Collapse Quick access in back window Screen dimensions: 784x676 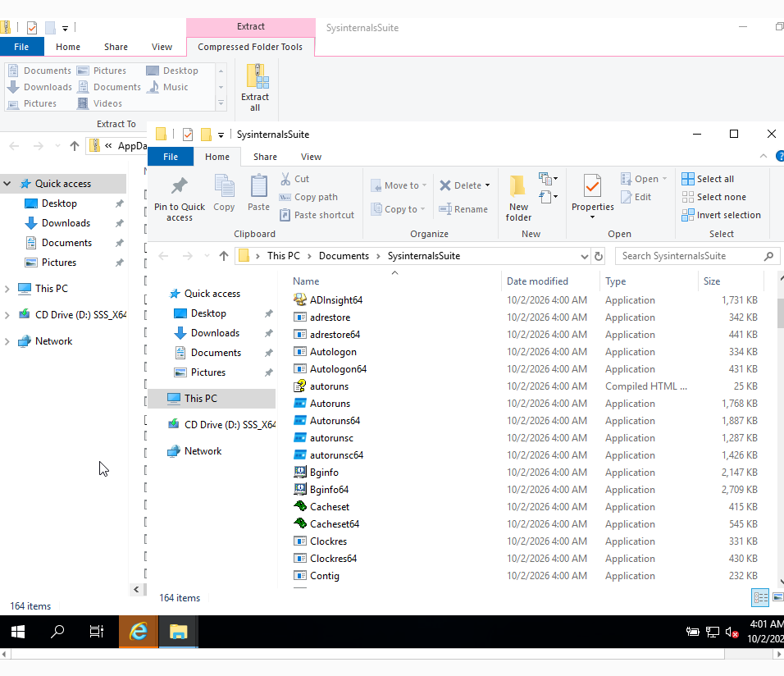7,184
